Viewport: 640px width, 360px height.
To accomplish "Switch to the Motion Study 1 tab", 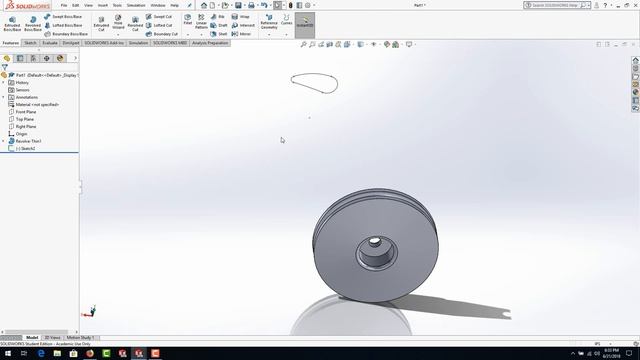I will [x=80, y=338].
